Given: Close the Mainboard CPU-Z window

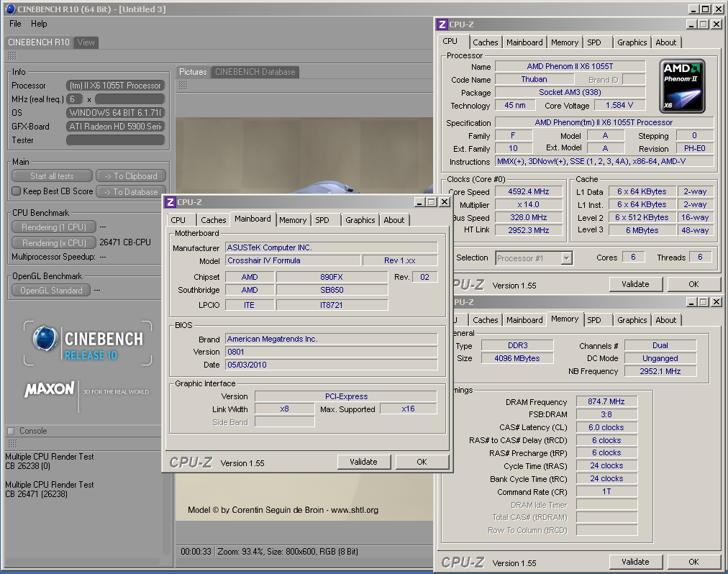Looking at the screenshot, I should pos(445,202).
